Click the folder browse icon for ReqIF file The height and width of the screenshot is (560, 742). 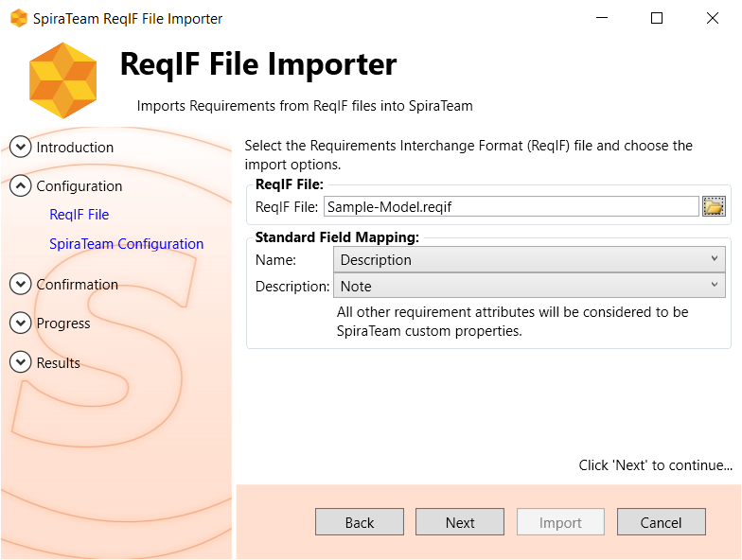(713, 206)
